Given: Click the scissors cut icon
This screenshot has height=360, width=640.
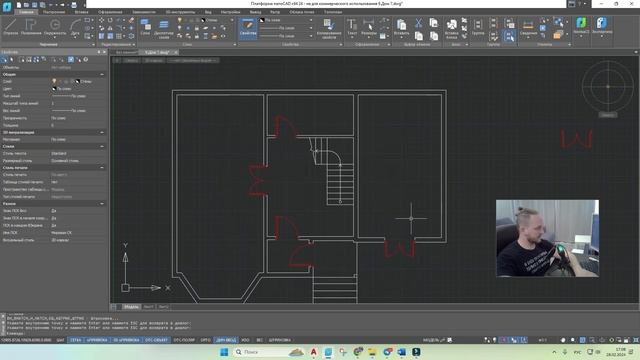Looking at the screenshot, I should [x=418, y=23].
